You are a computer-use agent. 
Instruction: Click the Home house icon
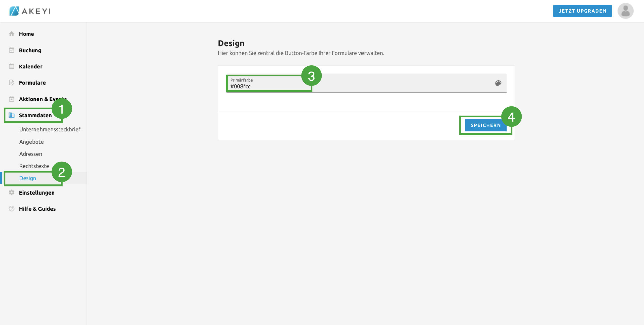click(12, 34)
